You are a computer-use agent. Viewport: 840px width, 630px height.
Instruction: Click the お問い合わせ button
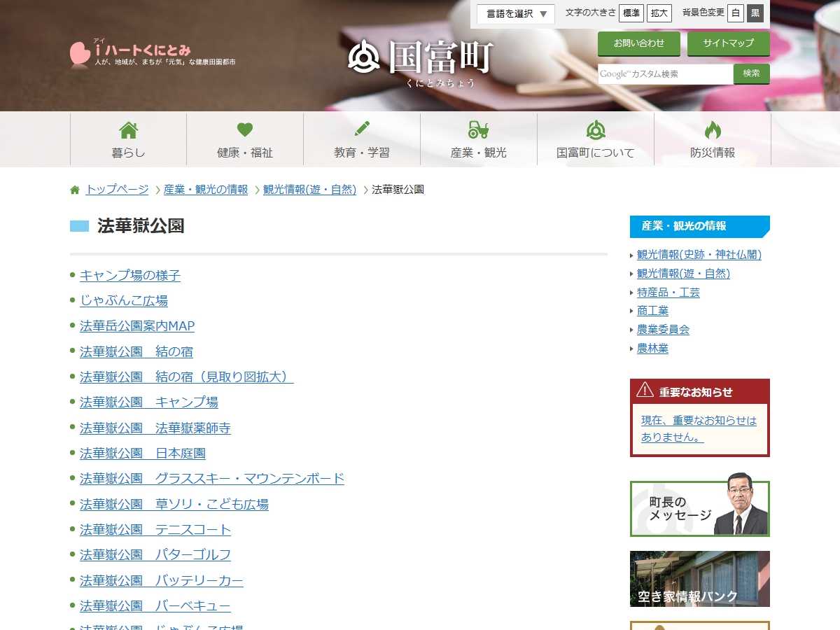click(x=639, y=43)
